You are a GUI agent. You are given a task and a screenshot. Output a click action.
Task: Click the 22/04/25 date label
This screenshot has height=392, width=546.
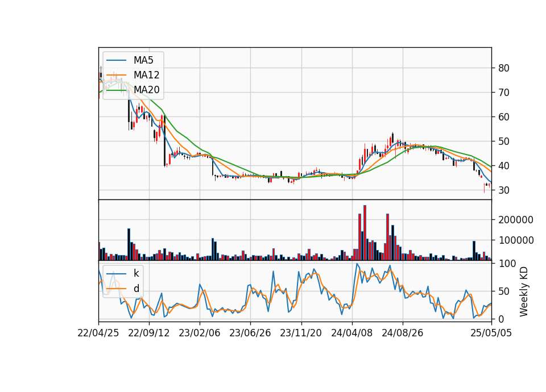(x=98, y=333)
